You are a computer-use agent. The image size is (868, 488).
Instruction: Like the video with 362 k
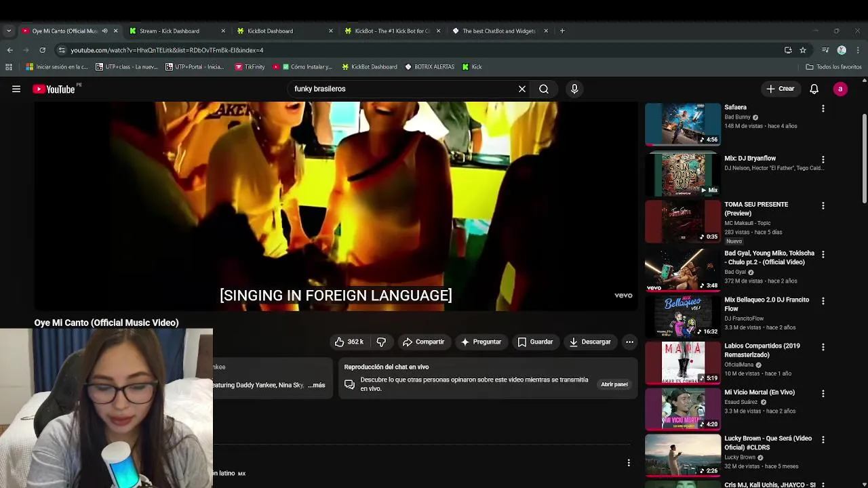(x=349, y=342)
